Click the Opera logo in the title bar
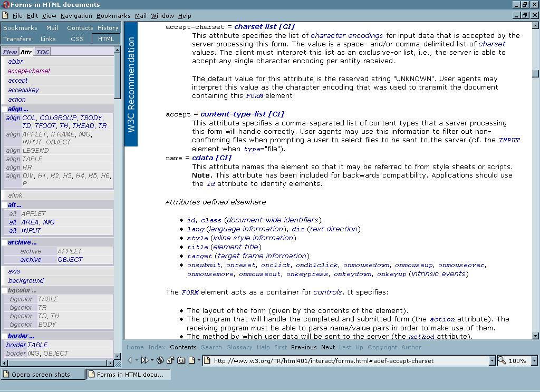 click(x=5, y=5)
